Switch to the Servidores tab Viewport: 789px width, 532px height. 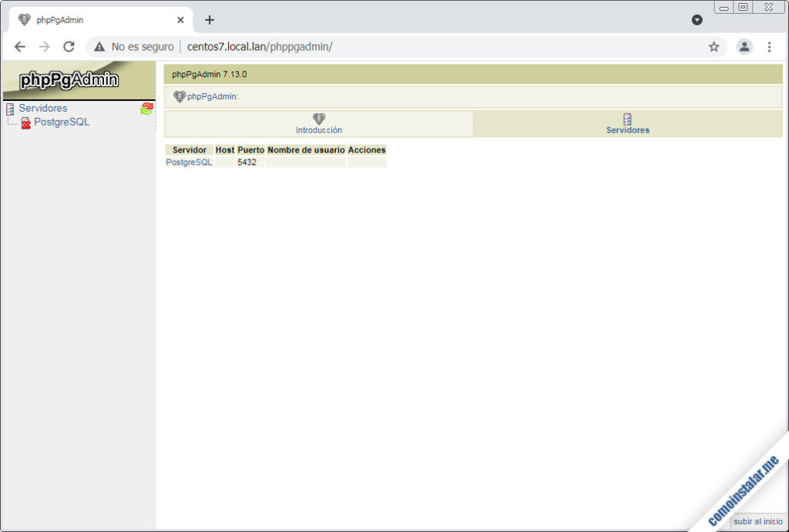point(627,130)
